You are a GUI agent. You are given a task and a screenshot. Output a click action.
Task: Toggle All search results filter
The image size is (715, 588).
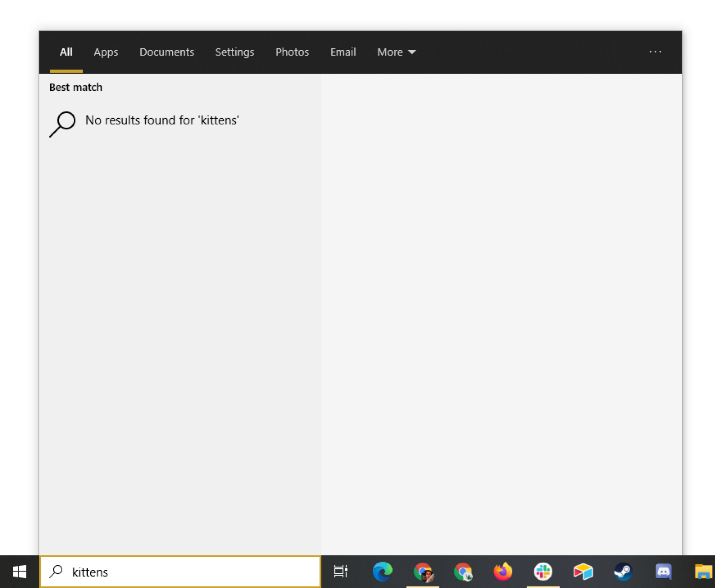pyautogui.click(x=66, y=51)
